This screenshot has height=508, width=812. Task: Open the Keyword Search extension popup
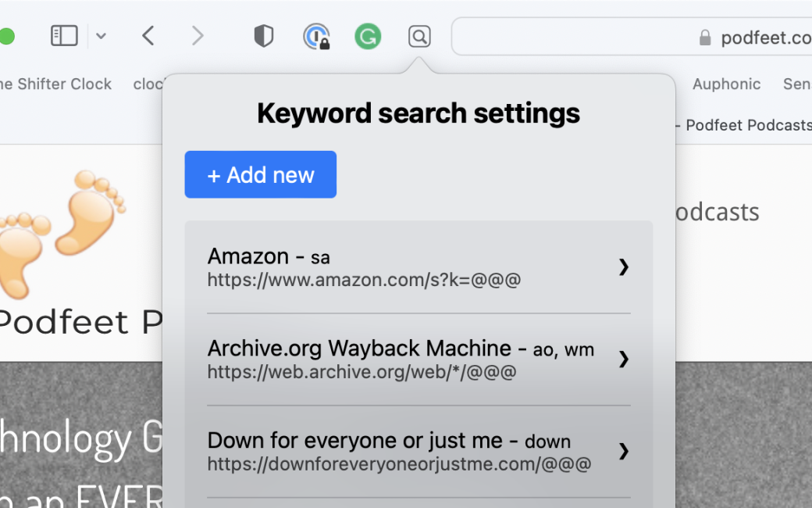[419, 35]
